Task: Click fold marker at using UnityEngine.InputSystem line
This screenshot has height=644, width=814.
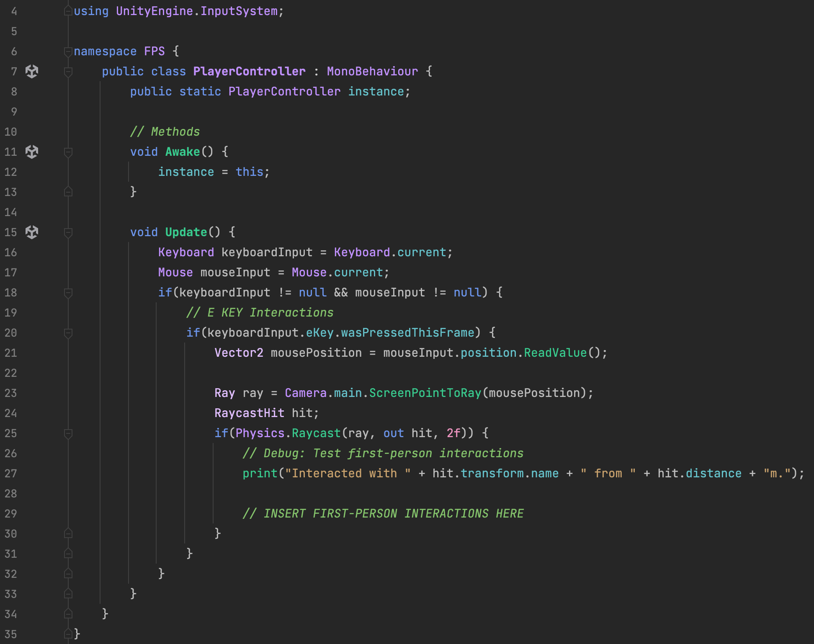Action: [68, 11]
